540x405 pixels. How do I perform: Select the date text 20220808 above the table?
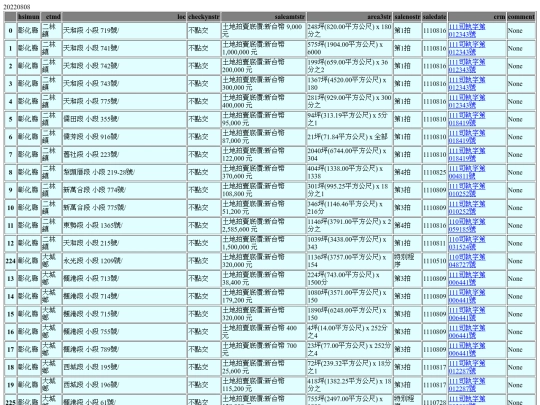click(x=17, y=7)
